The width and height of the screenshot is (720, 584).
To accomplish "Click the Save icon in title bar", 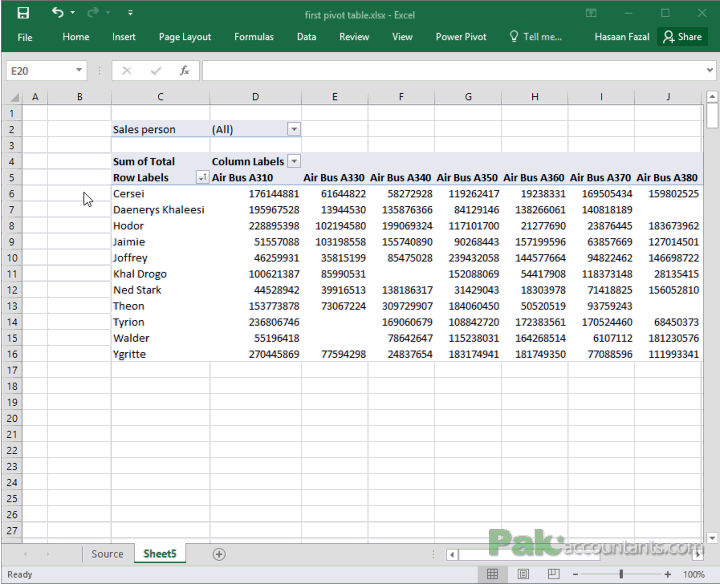I will [x=22, y=13].
